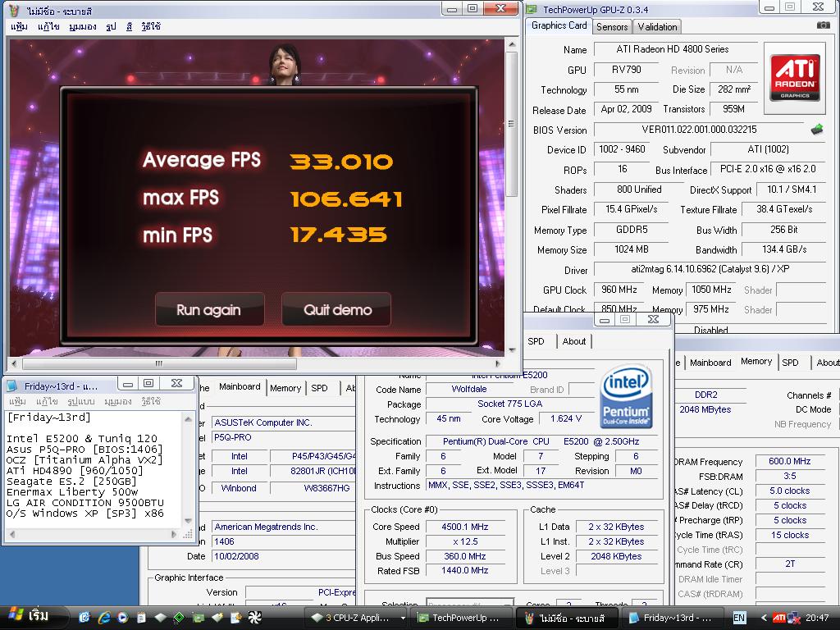Click the BIOS save chip icon in GPU-Z
The image size is (840, 630).
[817, 129]
